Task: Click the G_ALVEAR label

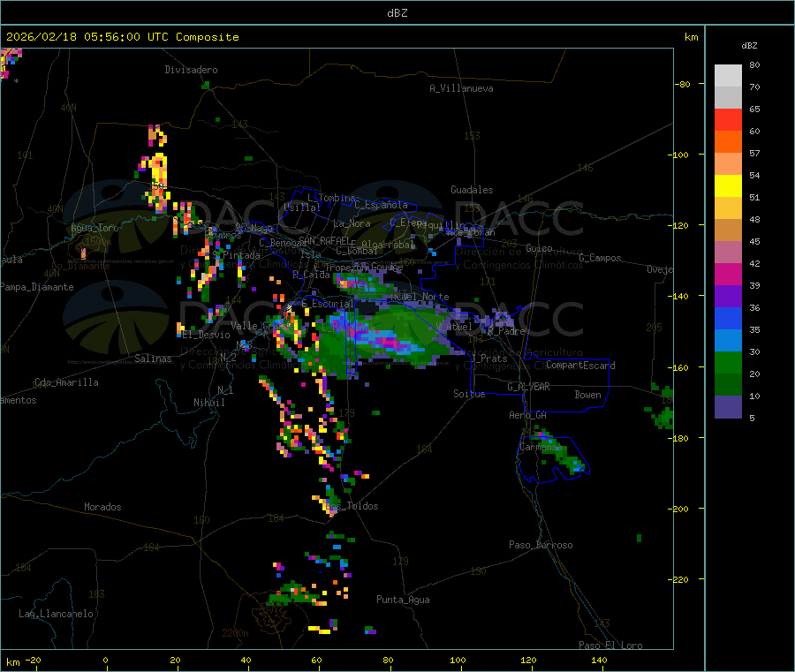Action: (528, 387)
